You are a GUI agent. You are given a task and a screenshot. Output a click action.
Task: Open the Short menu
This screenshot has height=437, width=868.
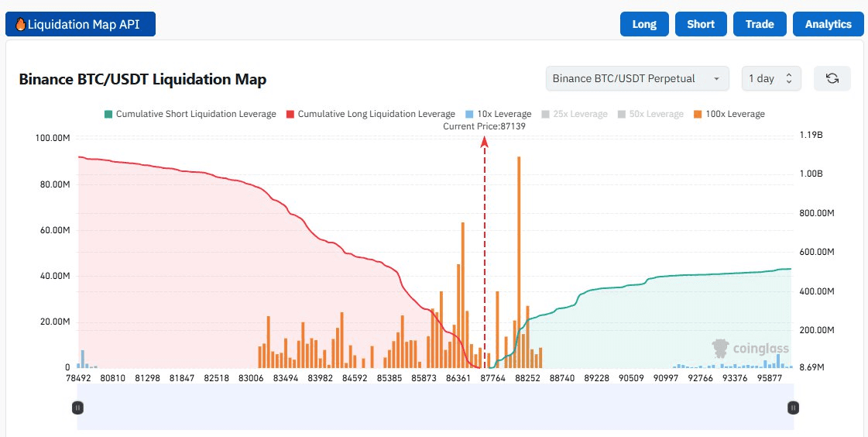701,24
